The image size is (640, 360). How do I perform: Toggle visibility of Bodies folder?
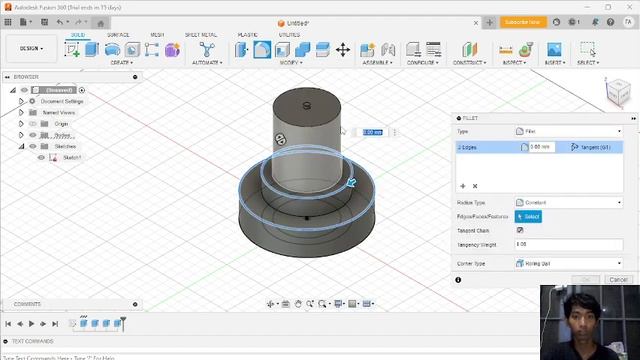coord(33,135)
